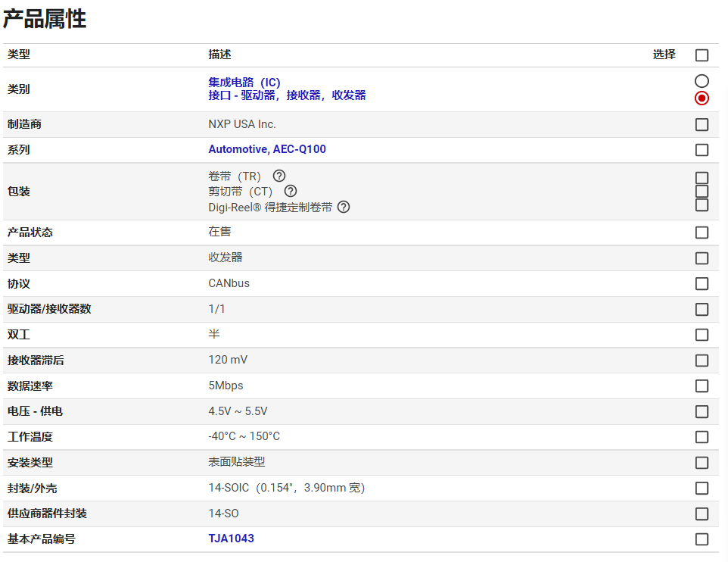Check the 系列 Automotive AEC-Q100 checkbox
Image resolution: width=728 pixels, height=562 pixels.
click(x=702, y=150)
